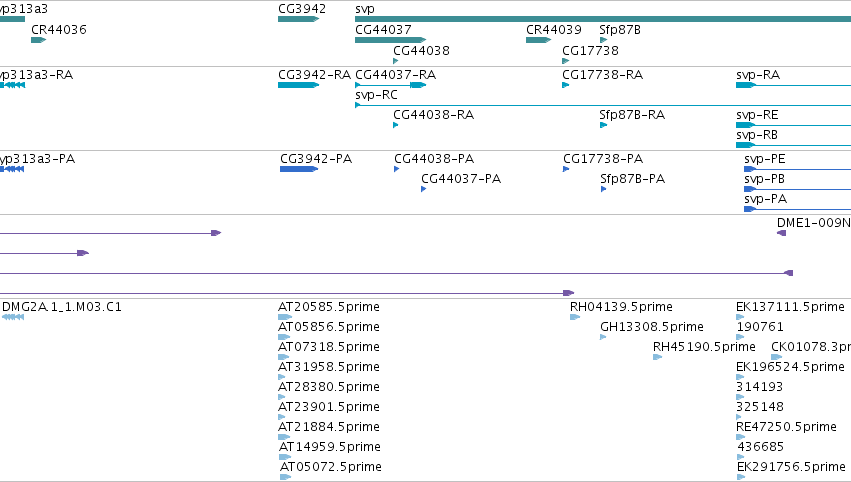The width and height of the screenshot is (851, 482).
Task: Select the CG3942 gene arrow glyph
Action: tap(299, 19)
